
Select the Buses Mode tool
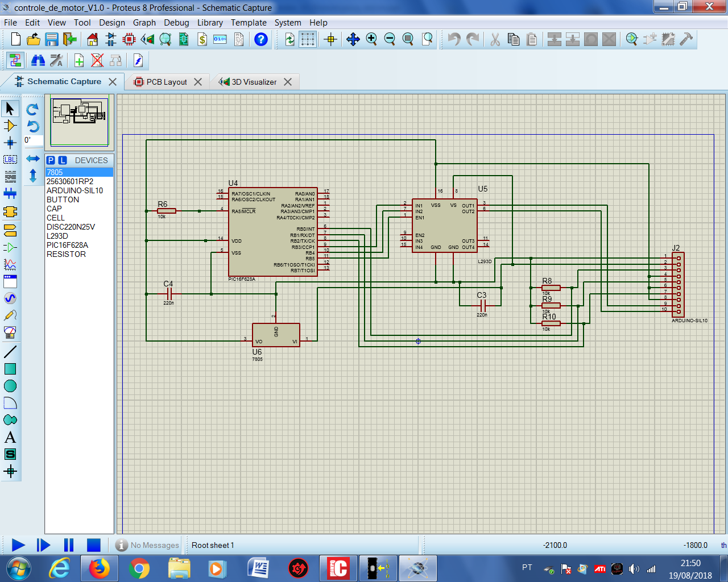(10, 194)
